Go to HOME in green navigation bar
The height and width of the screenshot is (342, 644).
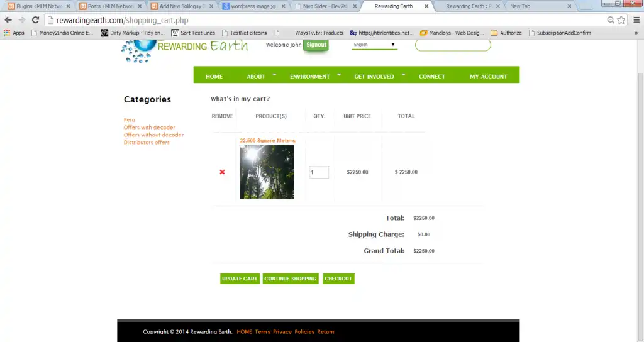(214, 76)
